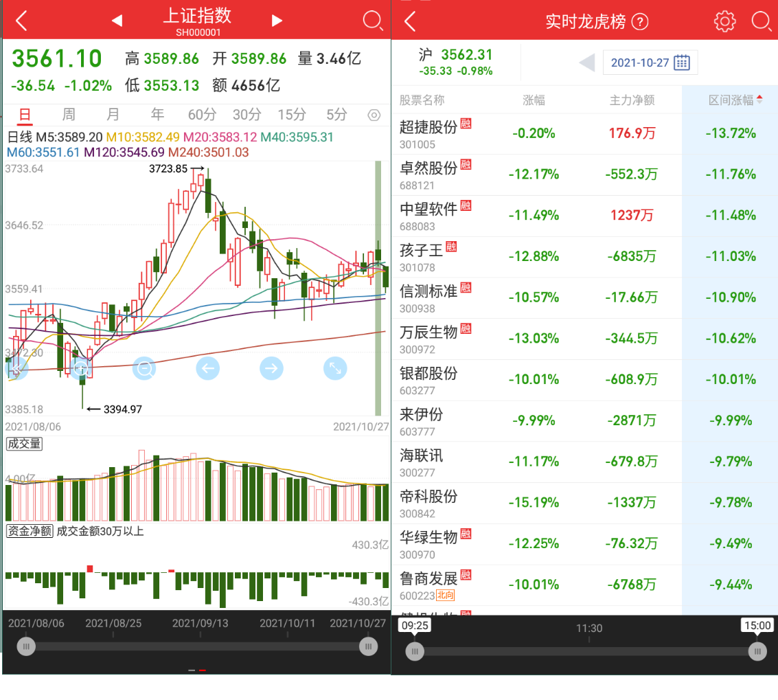778x700 pixels.
Task: Open the 来伊份 603777 row
Action: 584,422
